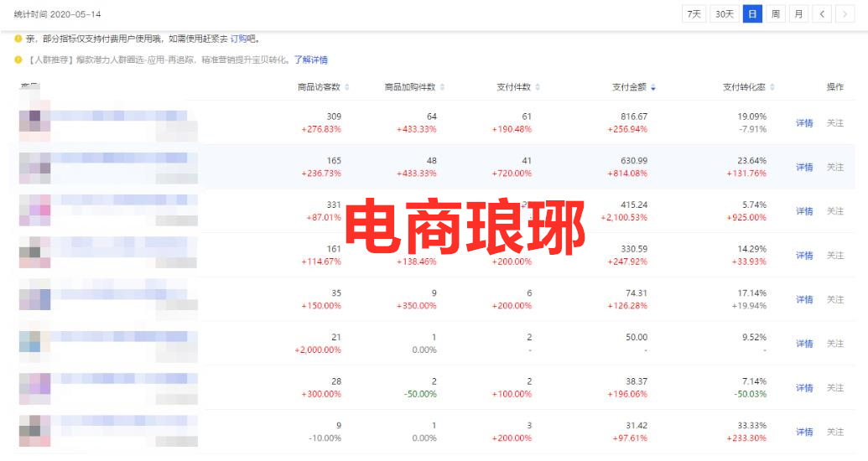Switch to the 日 daily view tab
This screenshot has height=461, width=868.
tap(752, 14)
